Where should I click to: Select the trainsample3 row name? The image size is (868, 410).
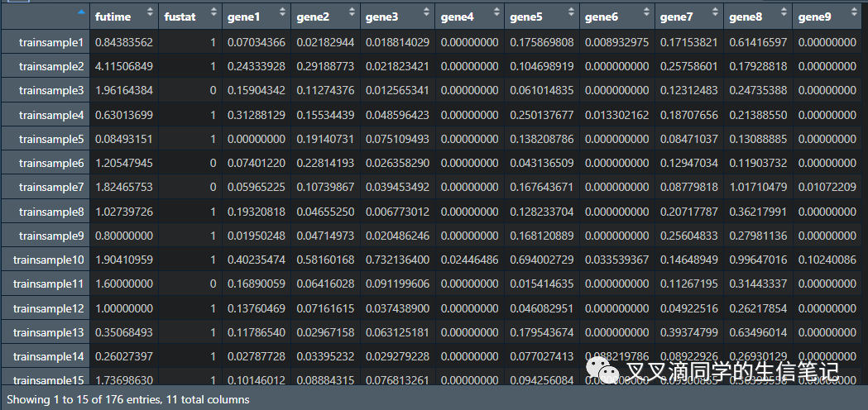click(x=51, y=91)
